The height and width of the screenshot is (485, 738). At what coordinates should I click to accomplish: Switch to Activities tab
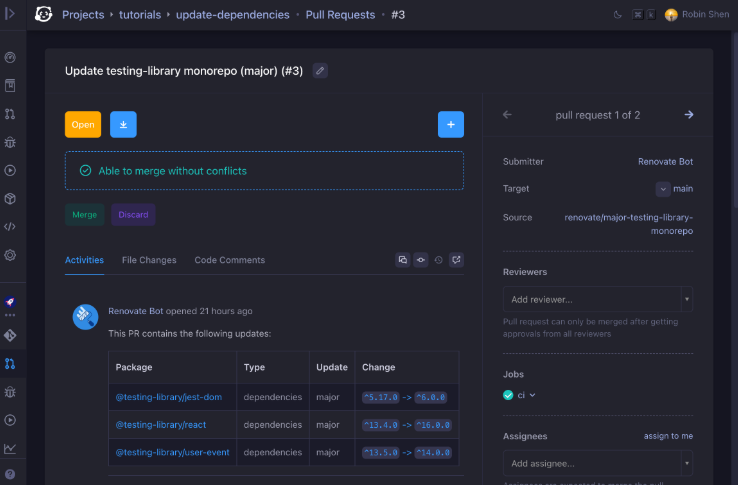pyautogui.click(x=84, y=260)
